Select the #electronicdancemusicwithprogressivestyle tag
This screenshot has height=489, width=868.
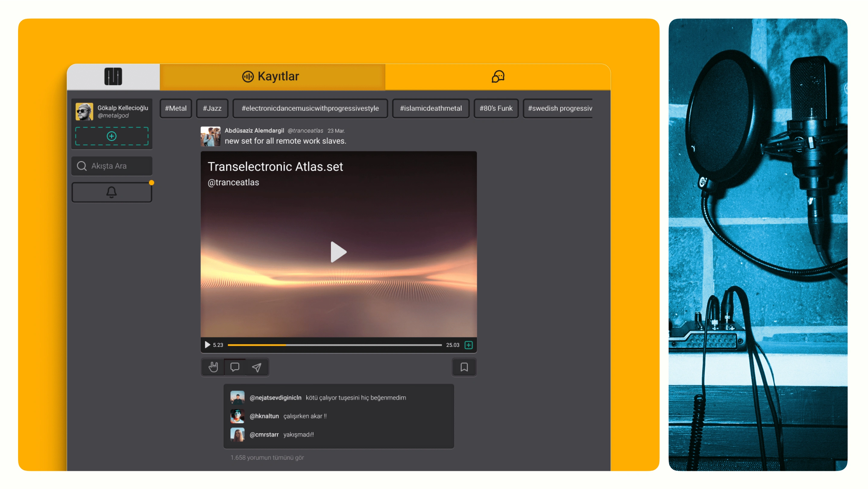click(310, 108)
